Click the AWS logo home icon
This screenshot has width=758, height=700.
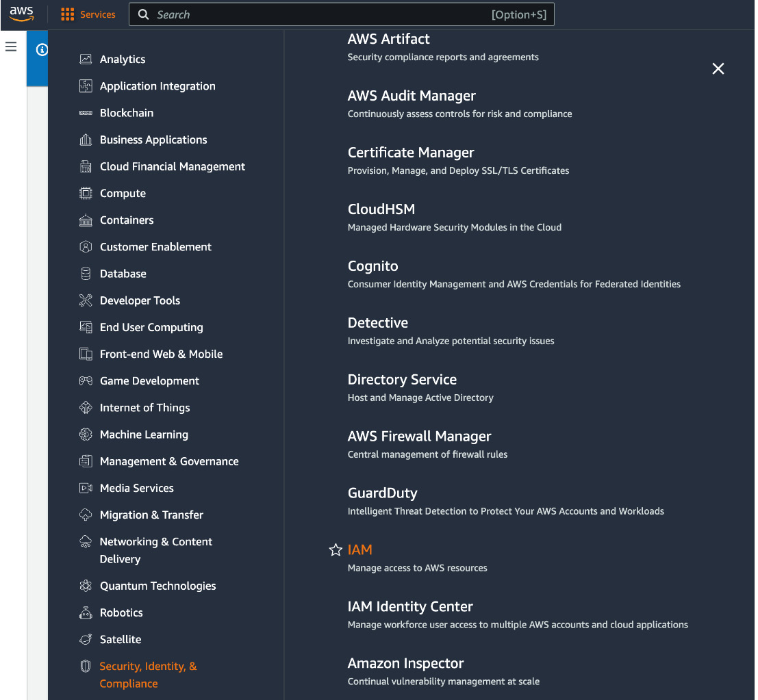(22, 14)
